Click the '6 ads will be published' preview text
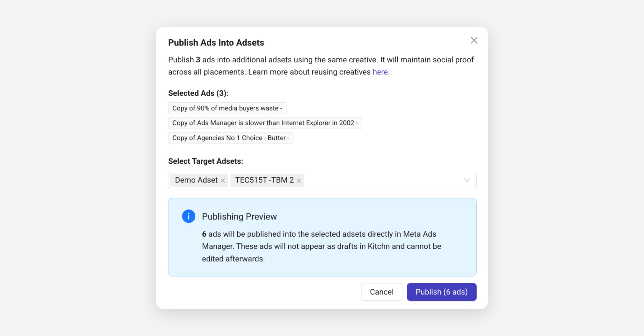Viewport: 644px width, 336px height. click(x=321, y=246)
